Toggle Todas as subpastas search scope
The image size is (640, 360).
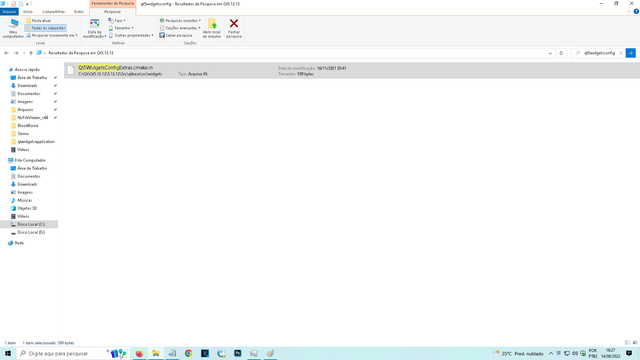(x=45, y=28)
